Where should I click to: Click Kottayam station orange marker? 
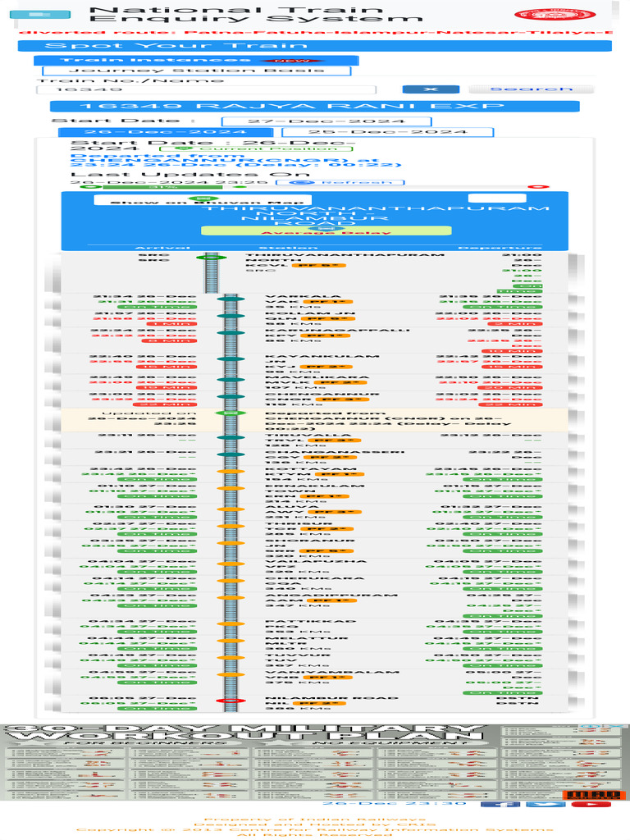(x=231, y=472)
